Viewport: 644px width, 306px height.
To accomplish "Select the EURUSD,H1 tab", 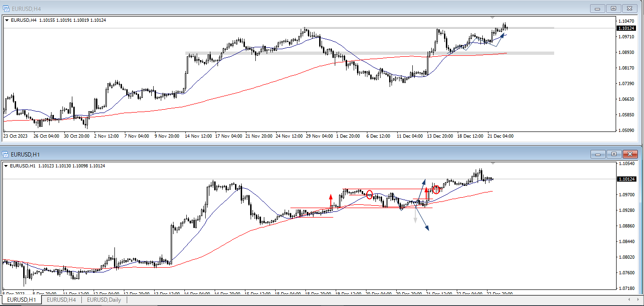I will (x=22, y=300).
